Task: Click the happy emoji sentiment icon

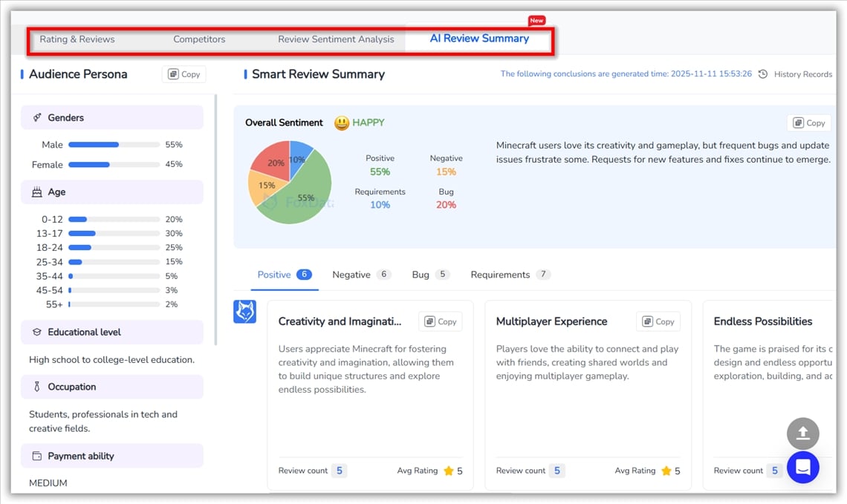Action: (342, 123)
